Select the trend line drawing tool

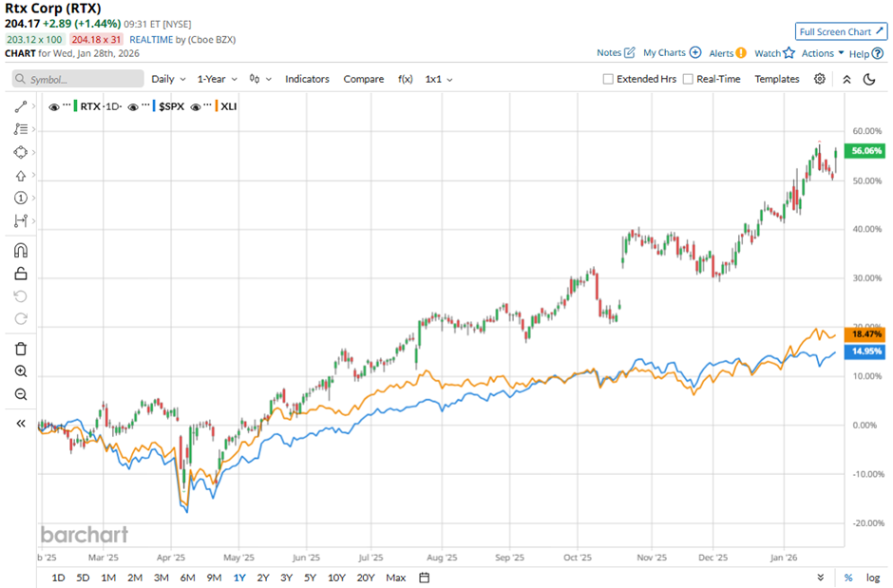(20, 106)
